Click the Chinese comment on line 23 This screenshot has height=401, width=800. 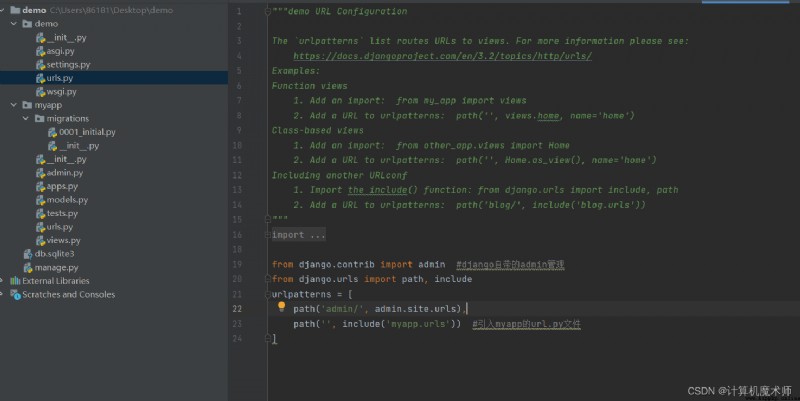pyautogui.click(x=527, y=324)
